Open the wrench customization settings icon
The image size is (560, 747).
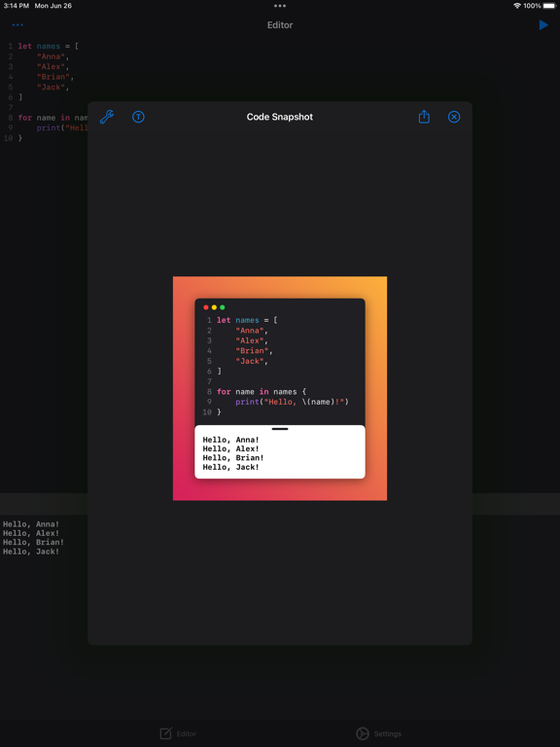(107, 117)
